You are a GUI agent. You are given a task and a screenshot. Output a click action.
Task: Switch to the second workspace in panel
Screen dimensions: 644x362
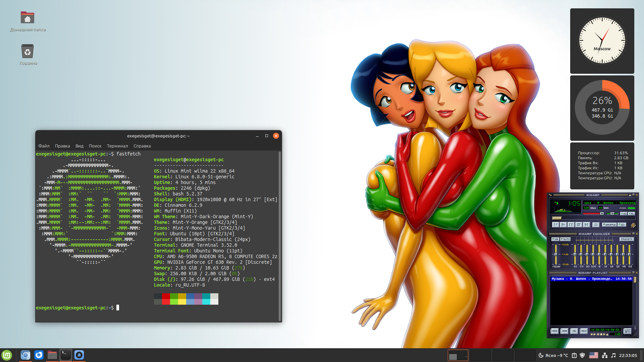[x=480, y=355]
